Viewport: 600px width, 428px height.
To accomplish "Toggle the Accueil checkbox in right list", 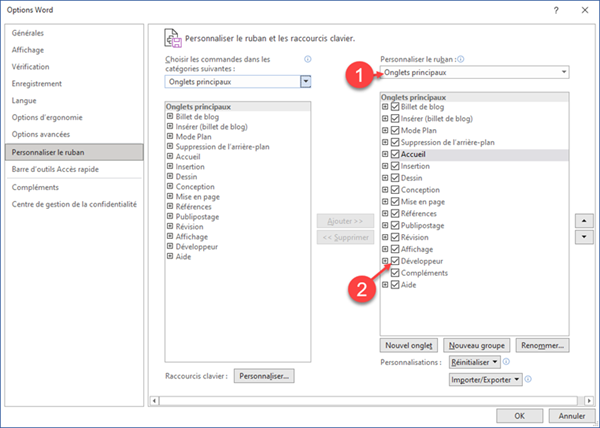I will coord(395,154).
